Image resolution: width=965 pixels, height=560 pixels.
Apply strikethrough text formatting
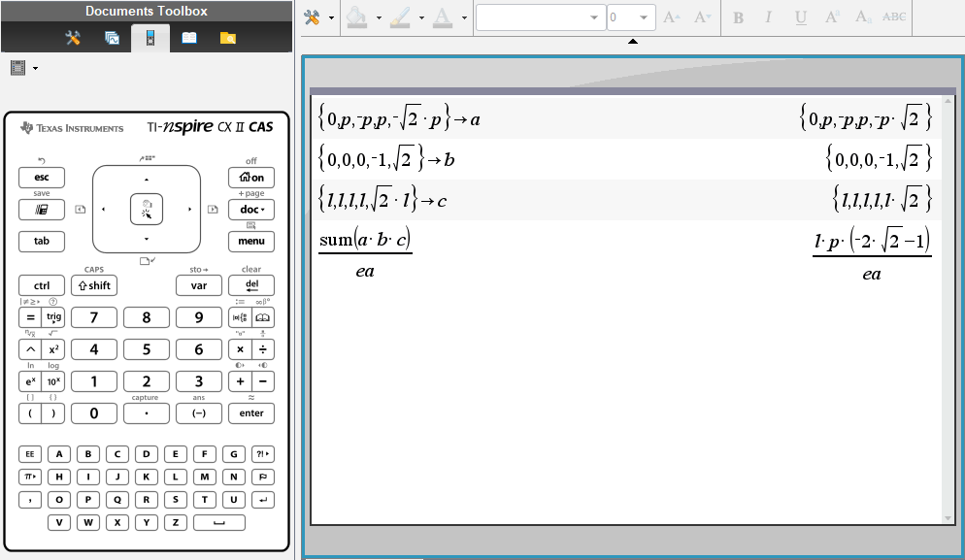click(x=894, y=17)
